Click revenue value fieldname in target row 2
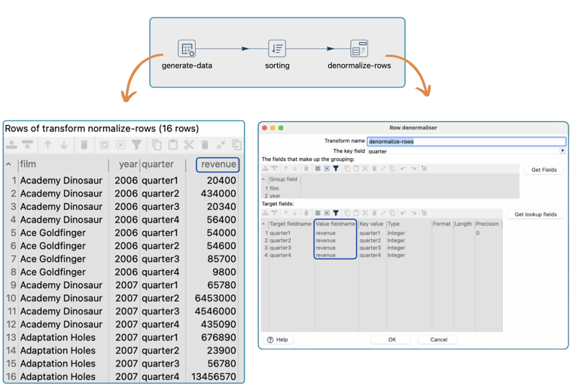Image resolution: width=573 pixels, height=392 pixels. pyautogui.click(x=325, y=240)
